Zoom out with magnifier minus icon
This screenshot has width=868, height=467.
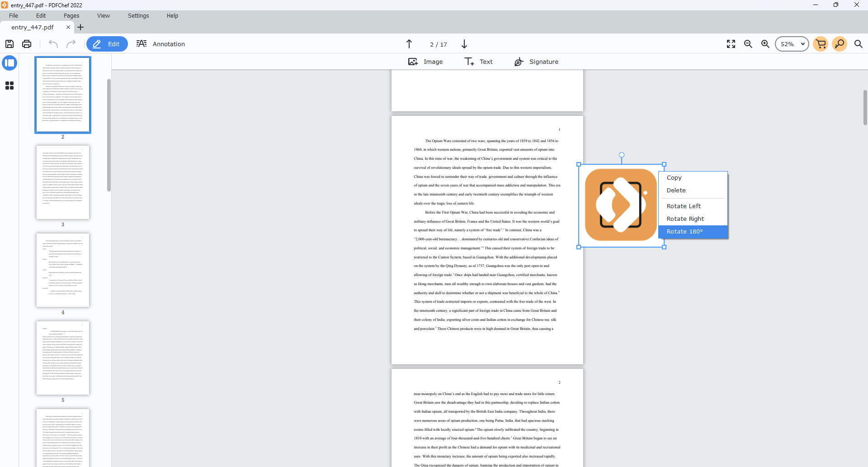[x=748, y=44]
